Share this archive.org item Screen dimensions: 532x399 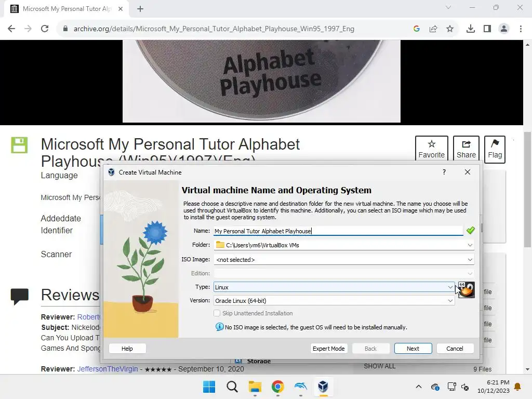pyautogui.click(x=466, y=149)
